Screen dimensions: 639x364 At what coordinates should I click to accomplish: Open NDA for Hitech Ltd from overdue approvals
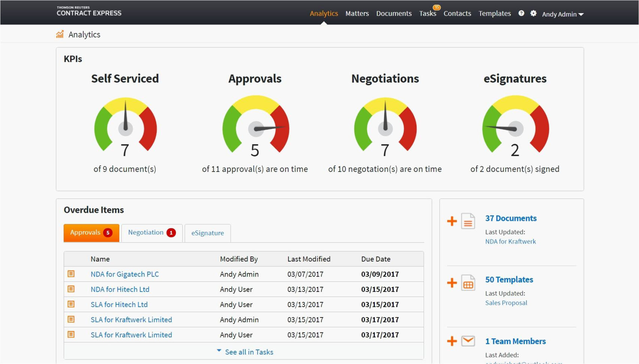point(120,289)
